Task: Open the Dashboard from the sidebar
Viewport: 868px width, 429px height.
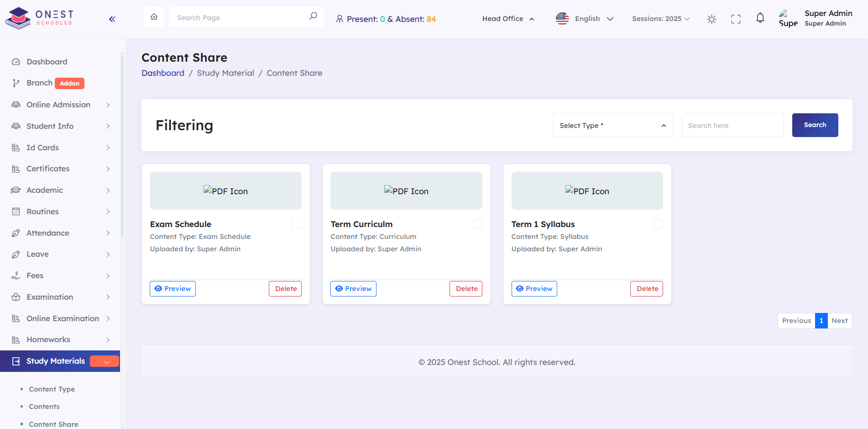Action: click(x=47, y=62)
